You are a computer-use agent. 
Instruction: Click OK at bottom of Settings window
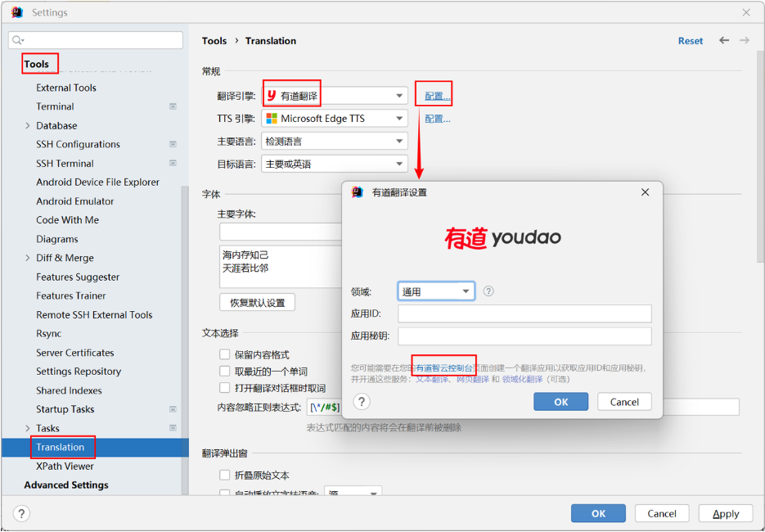pos(598,513)
